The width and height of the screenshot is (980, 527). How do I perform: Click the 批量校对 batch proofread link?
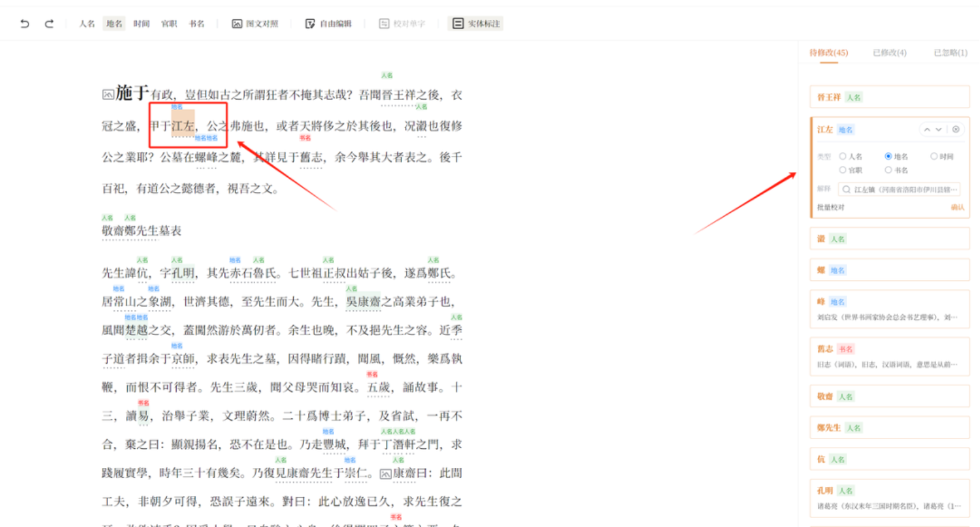[831, 207]
